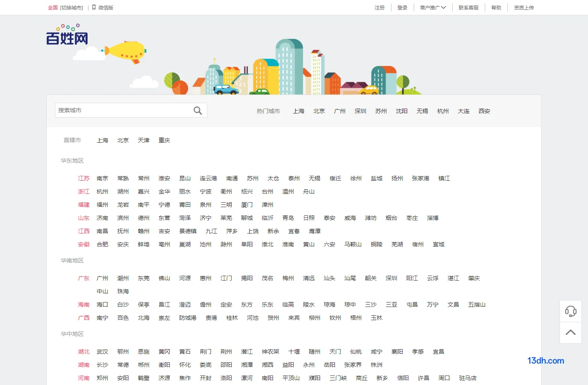The height and width of the screenshot is (385, 588).
Task: Expand the 商户推广 dropdown
Action: point(433,7)
